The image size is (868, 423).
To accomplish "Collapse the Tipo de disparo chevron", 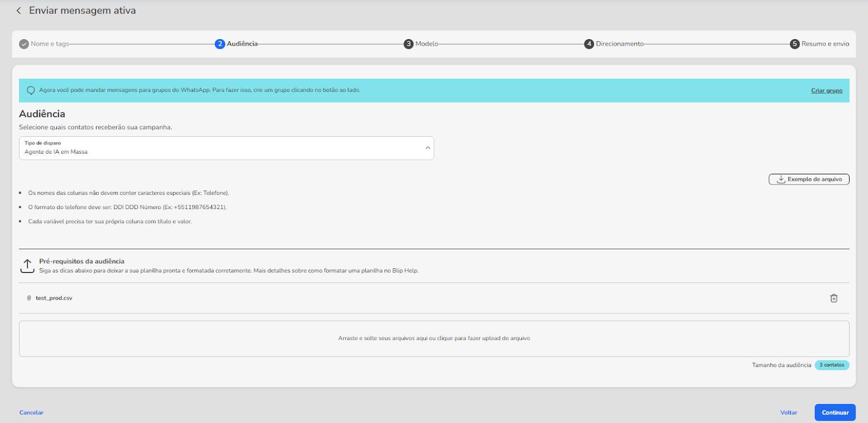I will [x=427, y=148].
